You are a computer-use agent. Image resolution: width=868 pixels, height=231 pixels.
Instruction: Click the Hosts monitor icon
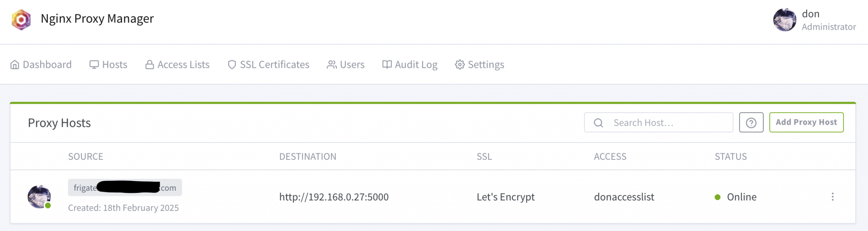[94, 65]
